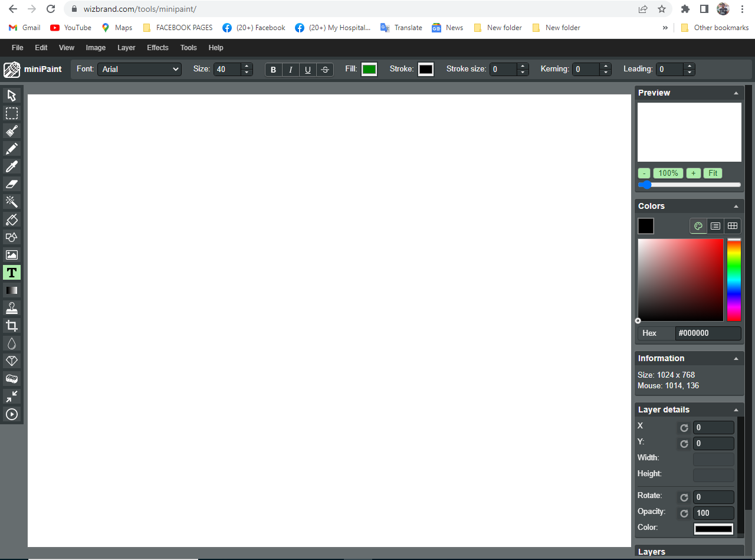755x560 pixels.
Task: Toggle bold text formatting
Action: click(x=273, y=69)
